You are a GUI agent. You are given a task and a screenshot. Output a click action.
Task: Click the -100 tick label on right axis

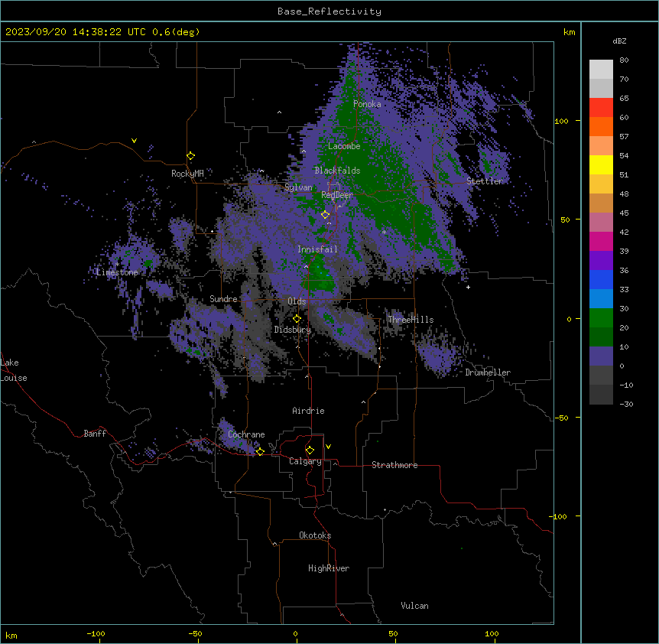[560, 516]
